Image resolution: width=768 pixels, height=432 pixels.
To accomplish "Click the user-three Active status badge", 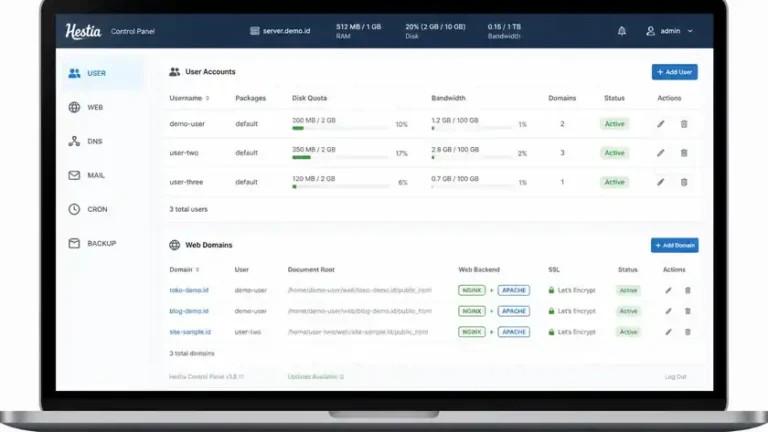I will coord(614,182).
